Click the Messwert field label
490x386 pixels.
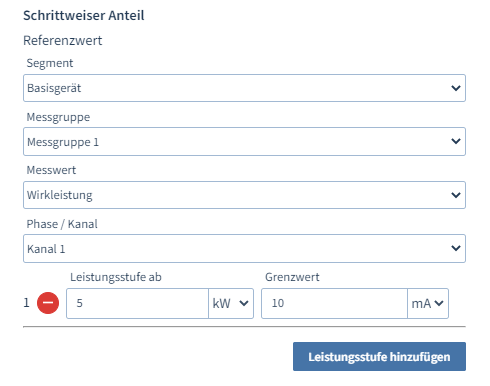pos(51,170)
